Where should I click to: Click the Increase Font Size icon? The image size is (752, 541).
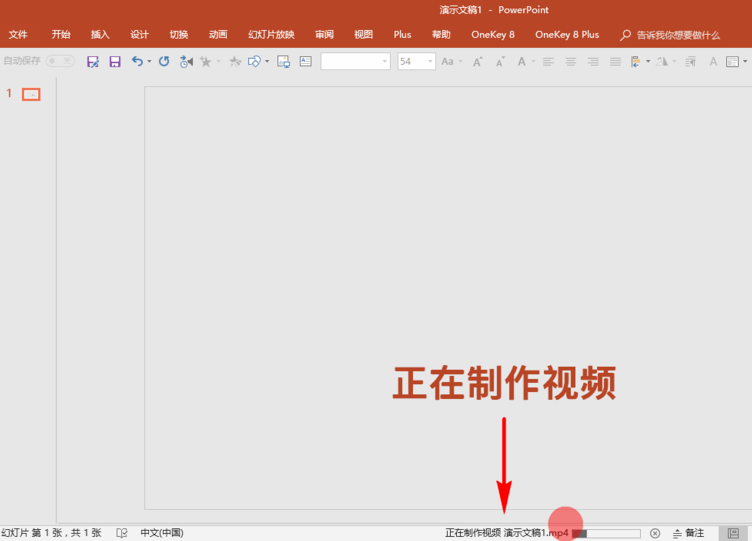pyautogui.click(x=477, y=62)
